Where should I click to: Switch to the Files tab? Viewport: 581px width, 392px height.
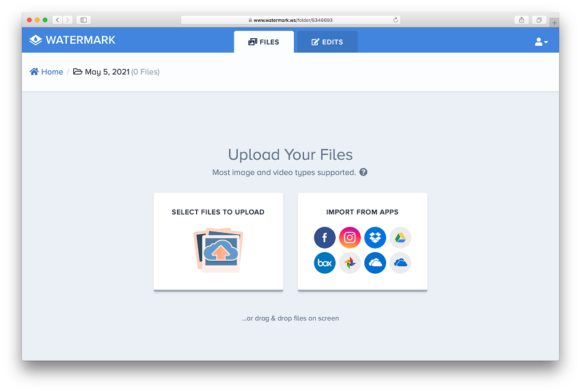pos(264,42)
